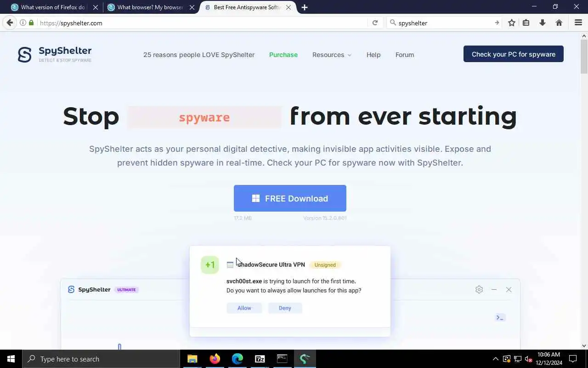Close the What browser tab

192,7
